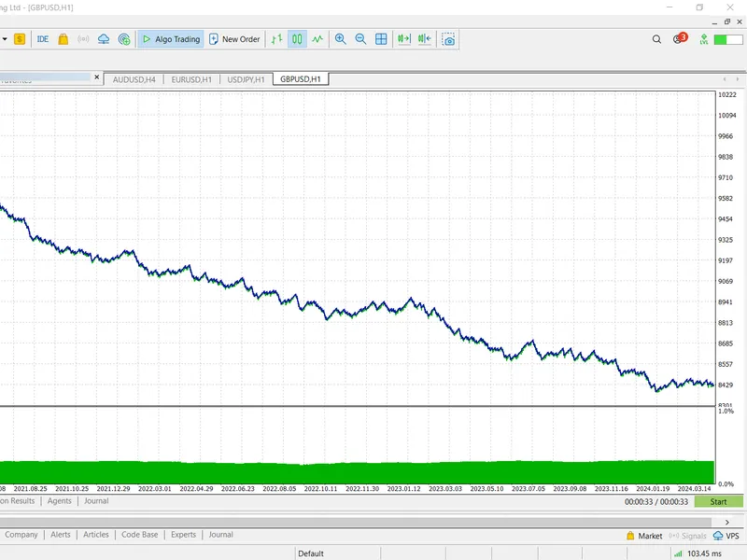Open the bottom toolbox Journal tab

tap(220, 535)
